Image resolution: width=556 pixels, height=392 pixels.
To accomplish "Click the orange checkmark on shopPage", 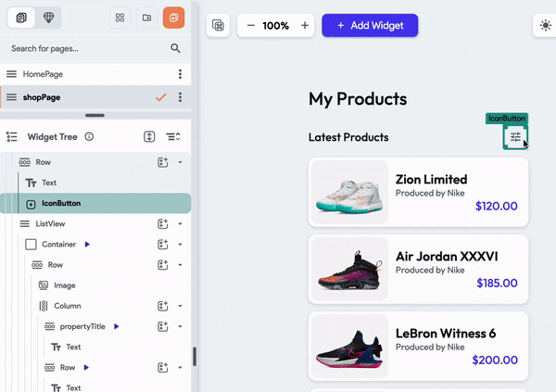I will [161, 97].
